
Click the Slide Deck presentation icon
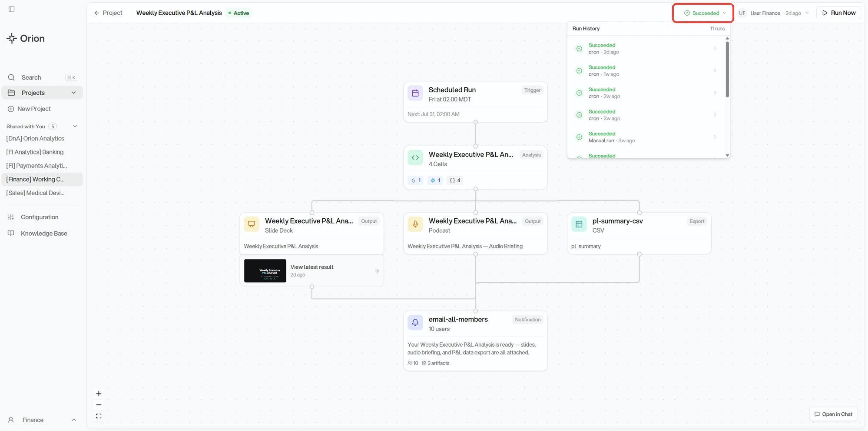pos(252,224)
